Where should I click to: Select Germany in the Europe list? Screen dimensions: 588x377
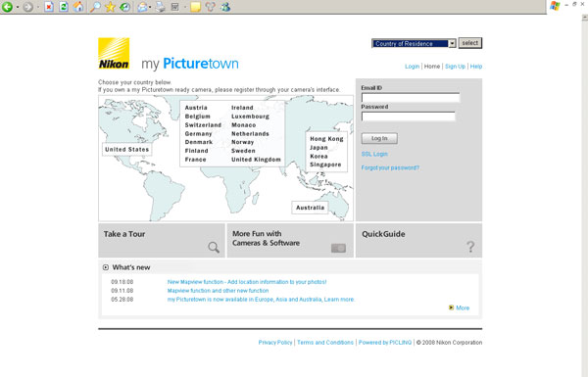click(198, 134)
